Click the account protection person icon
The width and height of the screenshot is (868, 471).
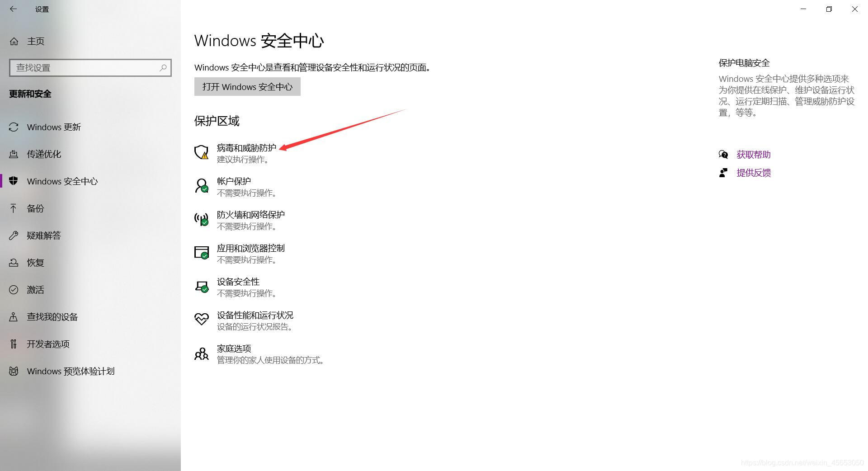(202, 186)
